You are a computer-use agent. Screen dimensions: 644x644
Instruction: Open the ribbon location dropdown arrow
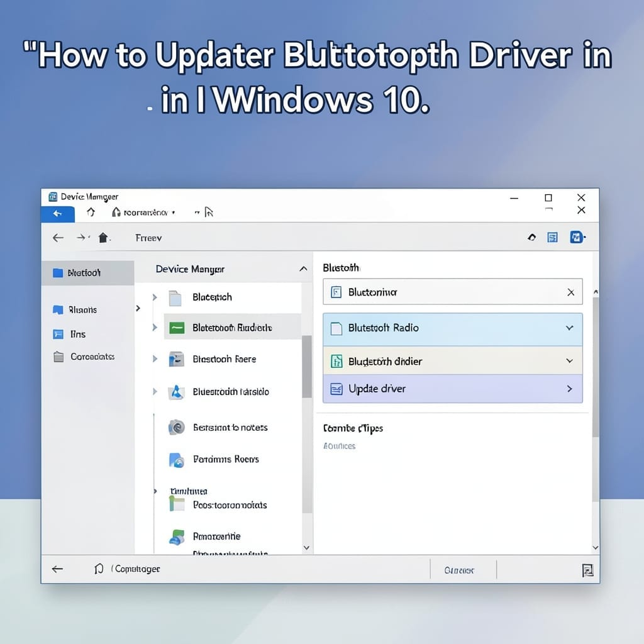tap(174, 213)
